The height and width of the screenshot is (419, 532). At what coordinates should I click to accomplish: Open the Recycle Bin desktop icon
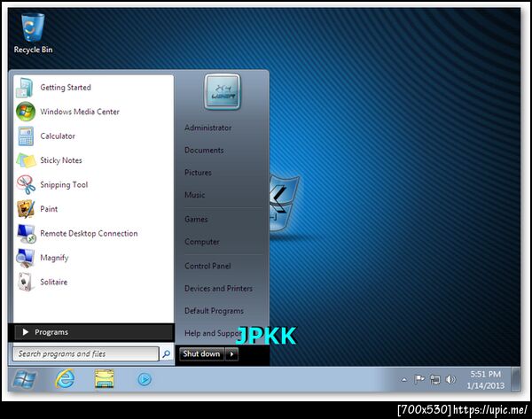point(33,34)
